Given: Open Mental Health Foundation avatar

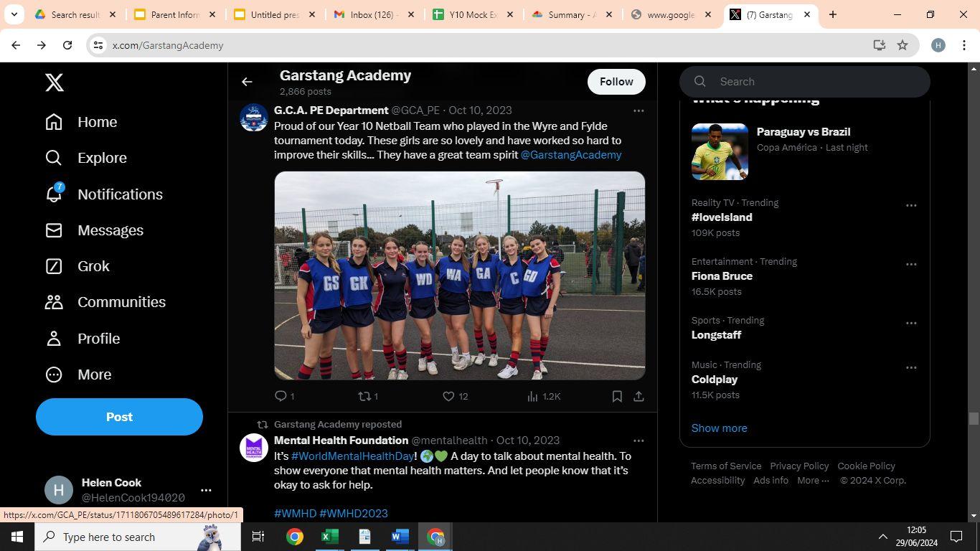Looking at the screenshot, I should (x=254, y=448).
